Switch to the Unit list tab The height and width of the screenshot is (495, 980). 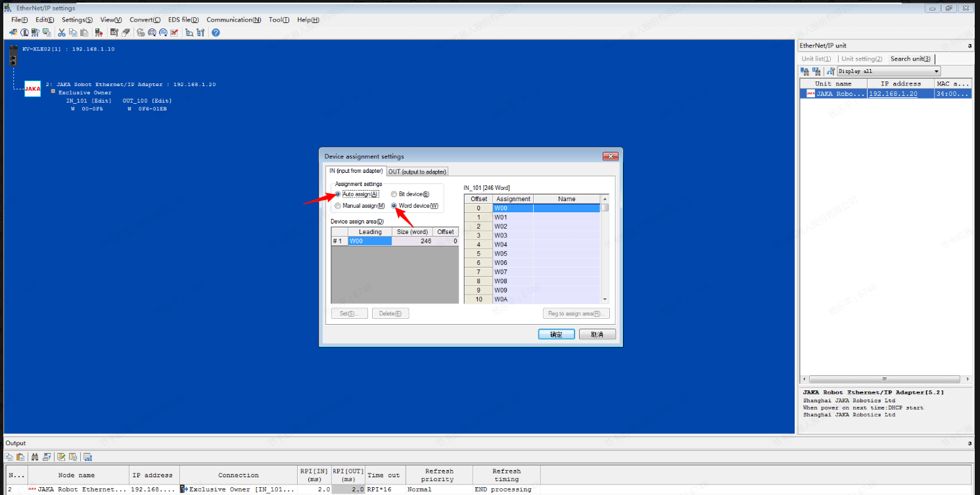pos(816,59)
